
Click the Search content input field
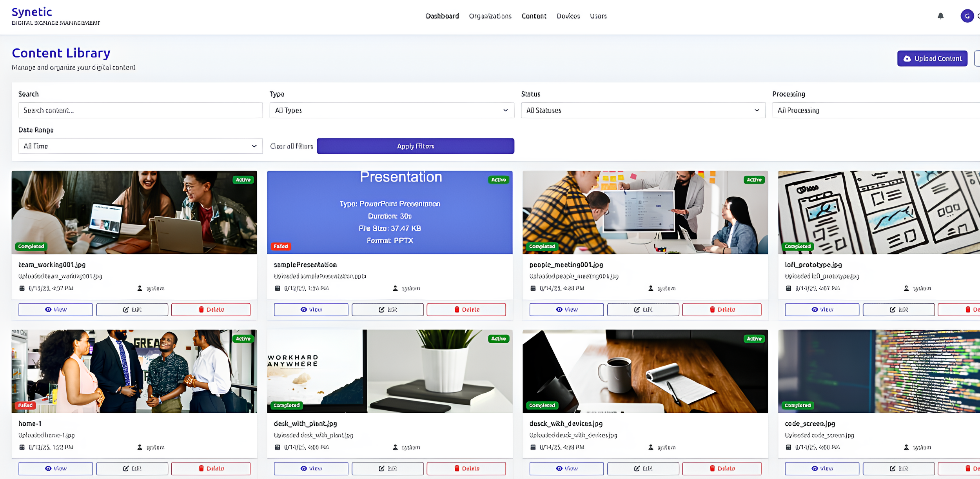(140, 110)
